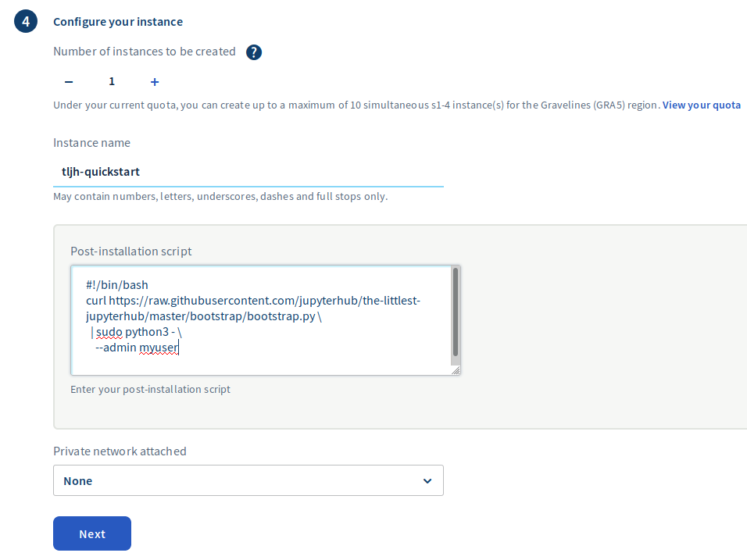This screenshot has width=747, height=560.
Task: Click the textarea resize handle corner
Action: coord(456,371)
